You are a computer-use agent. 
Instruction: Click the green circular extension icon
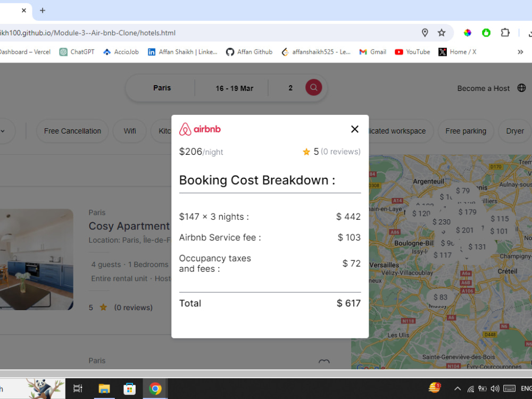pyautogui.click(x=486, y=32)
